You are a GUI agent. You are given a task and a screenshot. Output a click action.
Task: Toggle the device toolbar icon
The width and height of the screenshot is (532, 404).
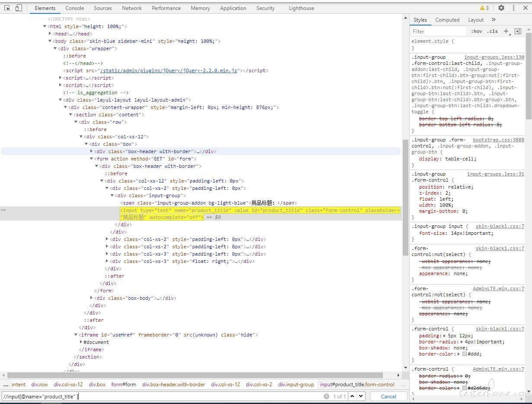(19, 8)
